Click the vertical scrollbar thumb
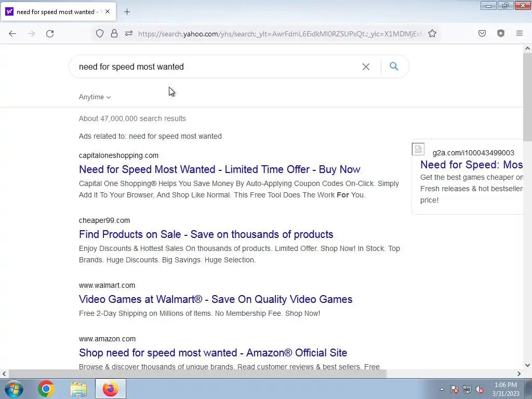The width and height of the screenshot is (532, 399). (527, 97)
